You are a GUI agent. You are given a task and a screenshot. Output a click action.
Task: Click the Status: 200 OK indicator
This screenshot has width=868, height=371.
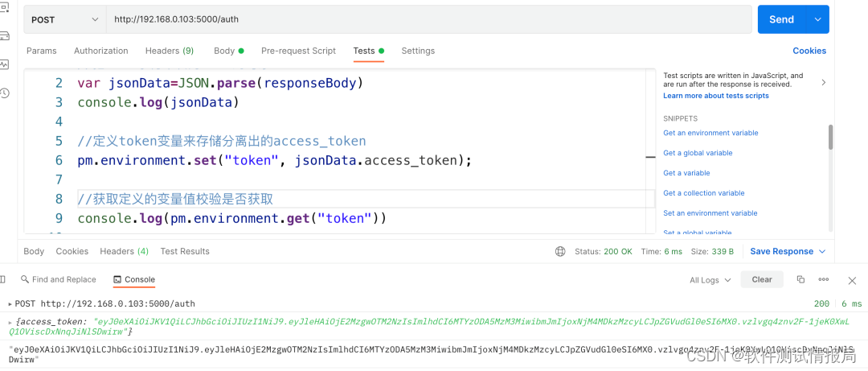(x=603, y=251)
